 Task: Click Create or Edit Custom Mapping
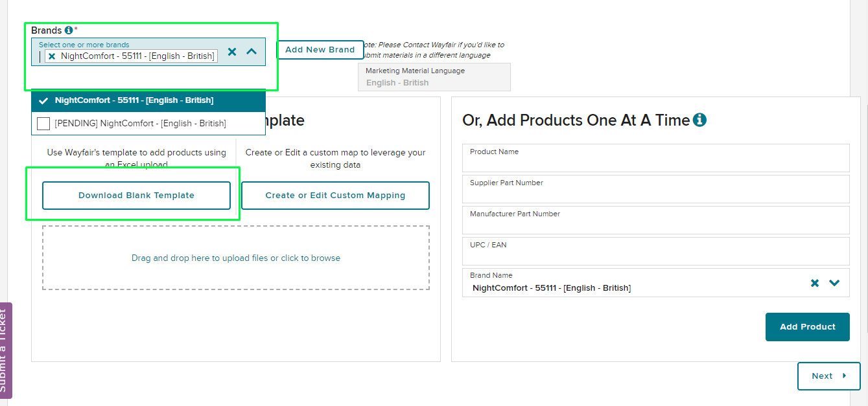[335, 196]
